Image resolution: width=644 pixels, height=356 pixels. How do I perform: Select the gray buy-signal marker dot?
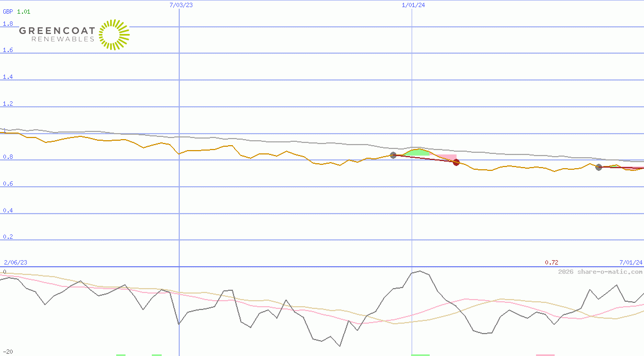click(x=393, y=156)
